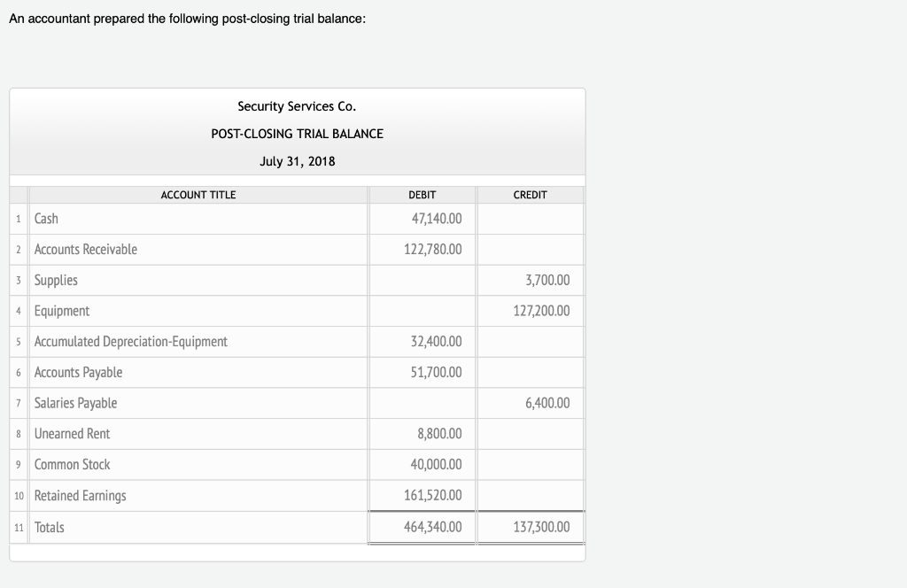The height and width of the screenshot is (588, 907).
Task: Click the empty credit cell for Retained Earnings
Action: (531, 495)
